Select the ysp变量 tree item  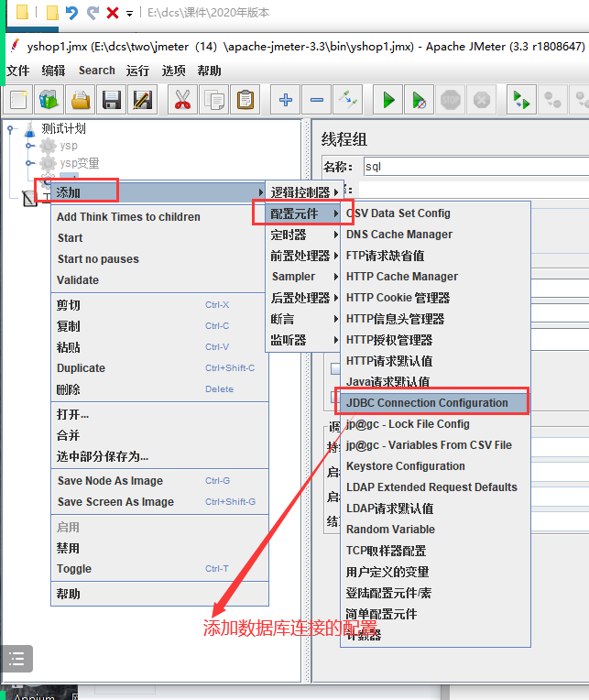80,163
